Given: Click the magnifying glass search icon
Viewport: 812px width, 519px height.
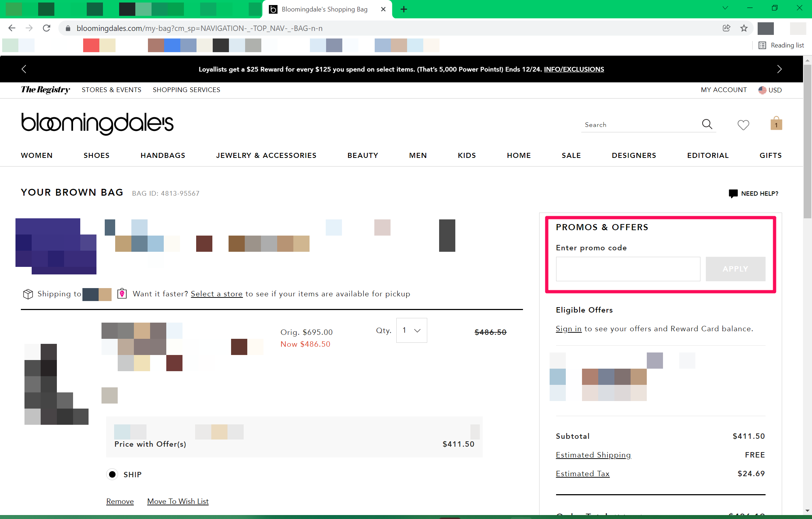Looking at the screenshot, I should click(707, 124).
